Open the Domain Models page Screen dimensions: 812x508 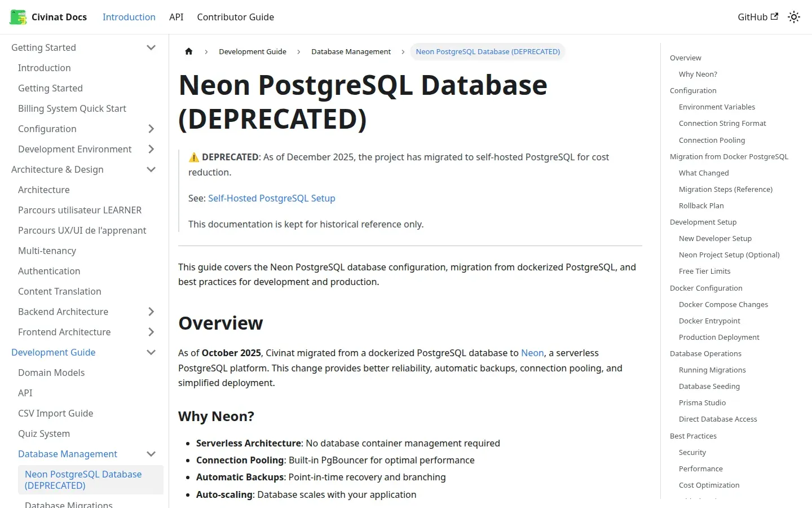[x=51, y=373]
